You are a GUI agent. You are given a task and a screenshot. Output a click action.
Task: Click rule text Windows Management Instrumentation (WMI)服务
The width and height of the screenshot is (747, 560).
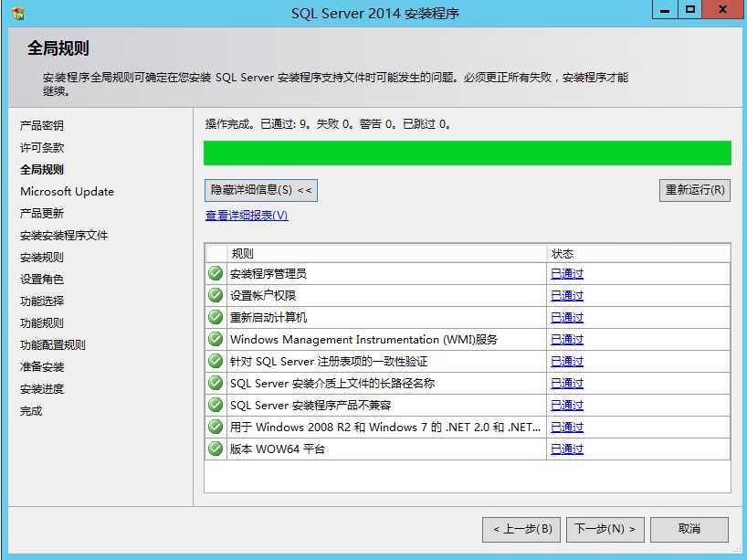[363, 340]
